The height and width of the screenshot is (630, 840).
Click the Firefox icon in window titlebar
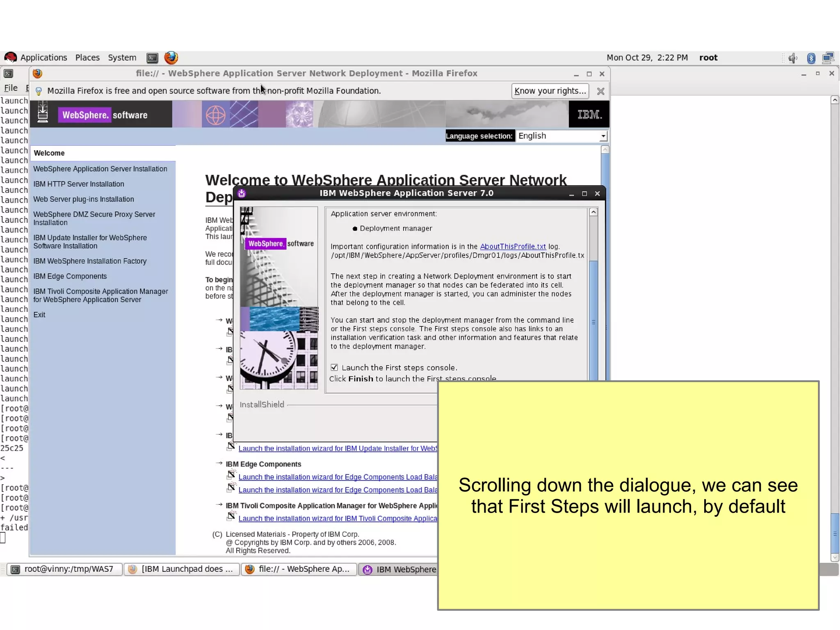point(37,73)
